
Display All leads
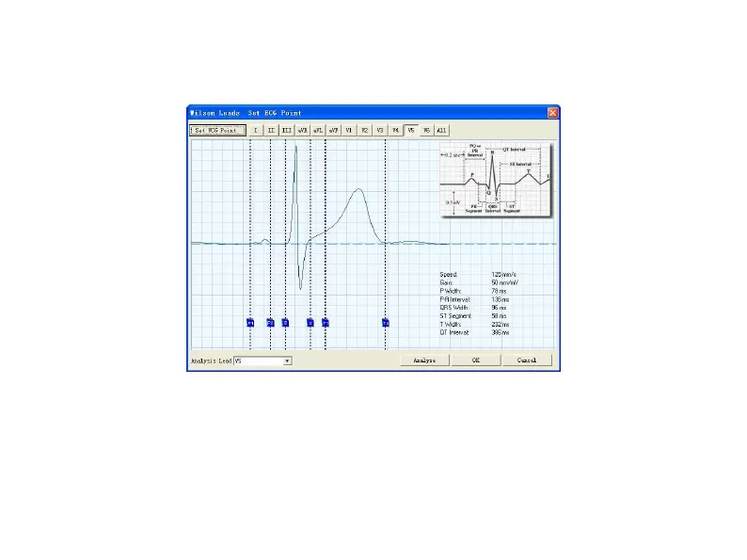(441, 130)
